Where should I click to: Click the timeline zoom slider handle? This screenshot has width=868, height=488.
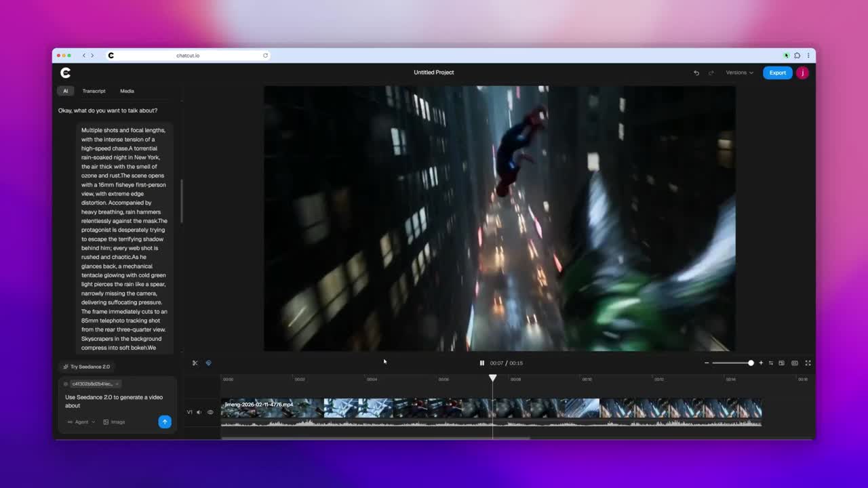751,363
